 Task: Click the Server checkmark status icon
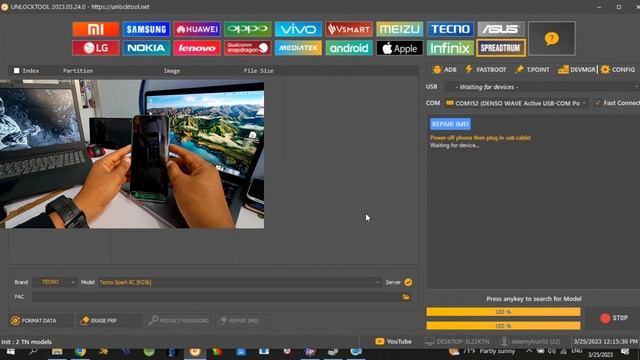408,282
